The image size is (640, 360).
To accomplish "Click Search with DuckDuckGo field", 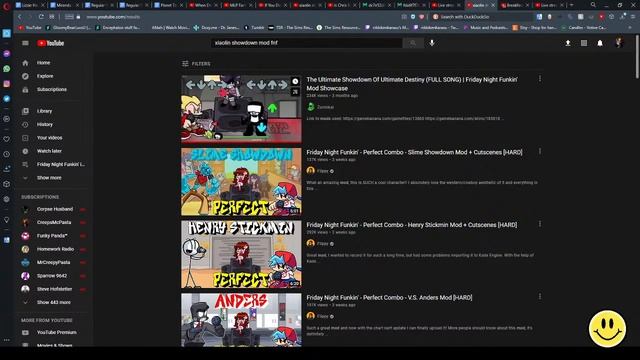I will point(482,17).
